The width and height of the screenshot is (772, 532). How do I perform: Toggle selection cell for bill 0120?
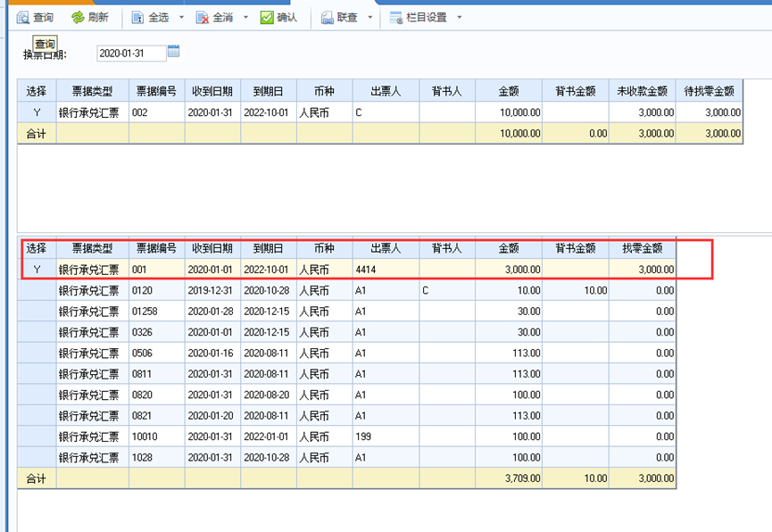[x=37, y=291]
